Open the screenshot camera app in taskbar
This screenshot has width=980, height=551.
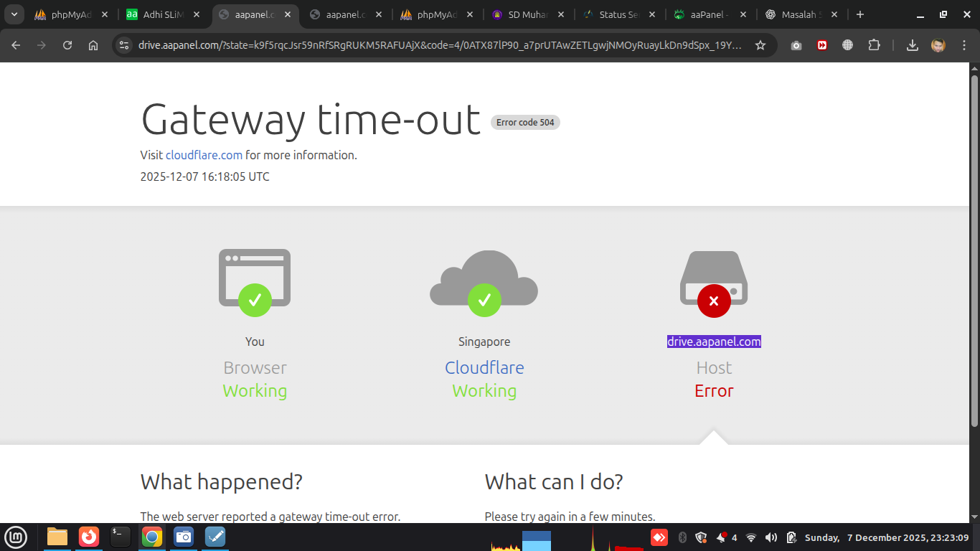click(x=184, y=537)
